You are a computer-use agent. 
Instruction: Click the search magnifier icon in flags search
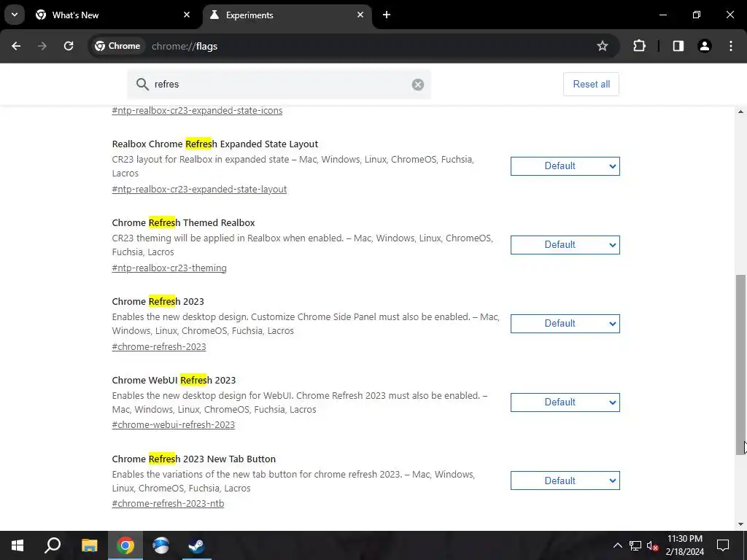pos(142,85)
